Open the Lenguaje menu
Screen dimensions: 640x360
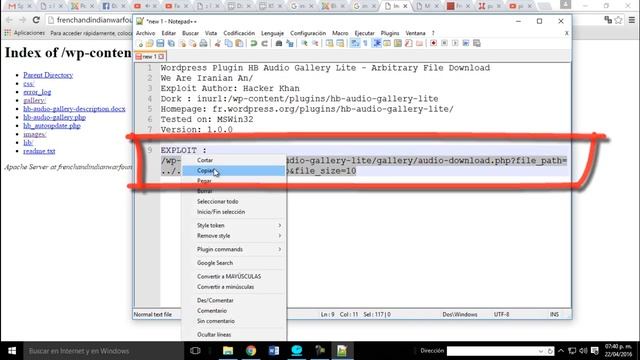coord(272,33)
